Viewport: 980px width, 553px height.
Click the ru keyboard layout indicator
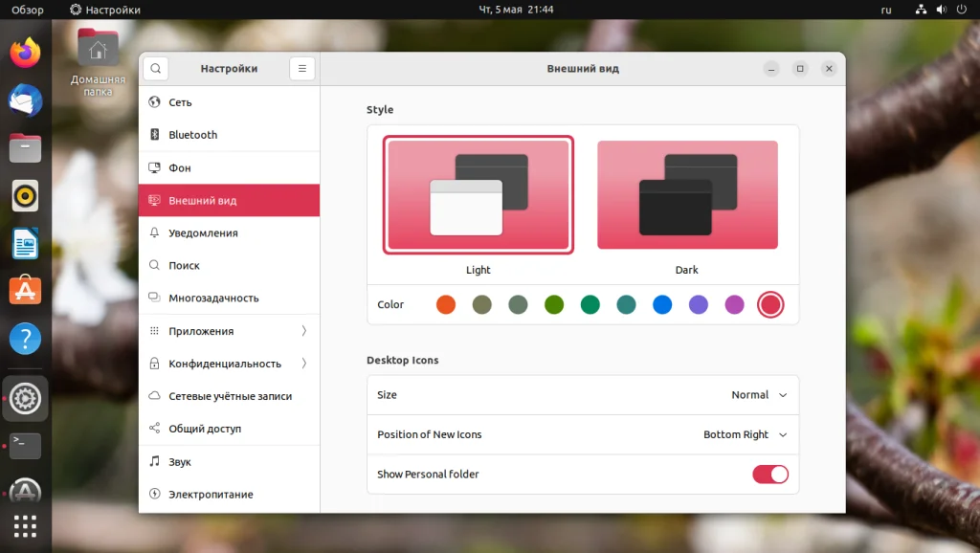886,10
